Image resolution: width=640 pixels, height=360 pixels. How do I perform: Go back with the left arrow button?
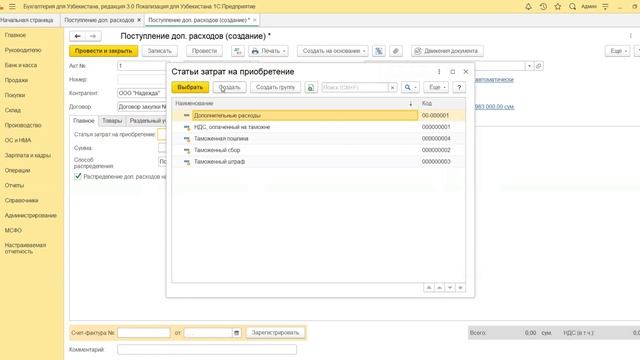point(78,36)
